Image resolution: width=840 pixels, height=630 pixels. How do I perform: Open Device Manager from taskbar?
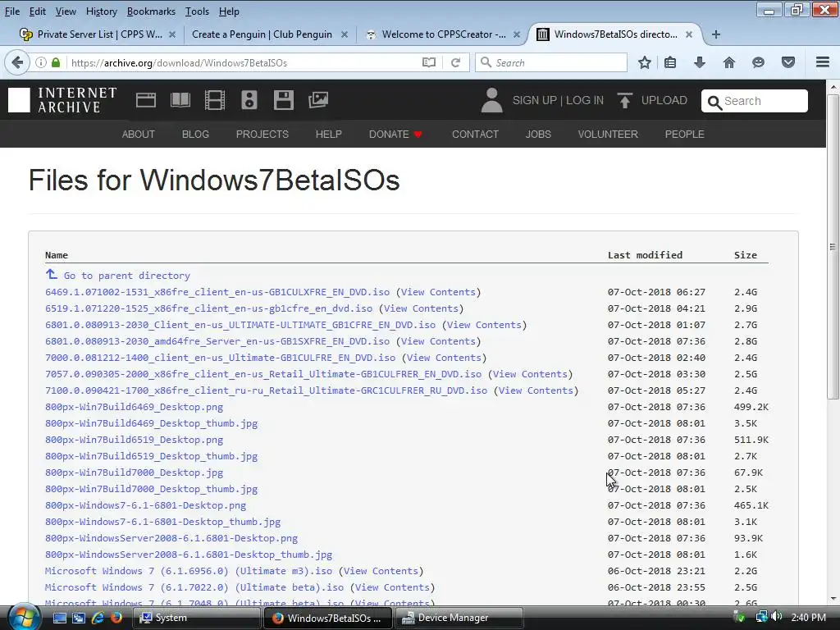coord(459,618)
